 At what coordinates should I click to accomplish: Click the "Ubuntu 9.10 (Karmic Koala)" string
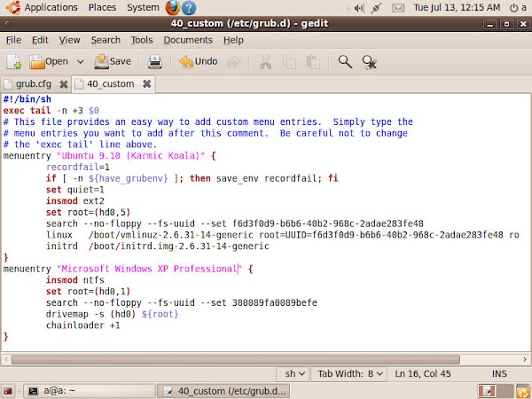pyautogui.click(x=130, y=156)
